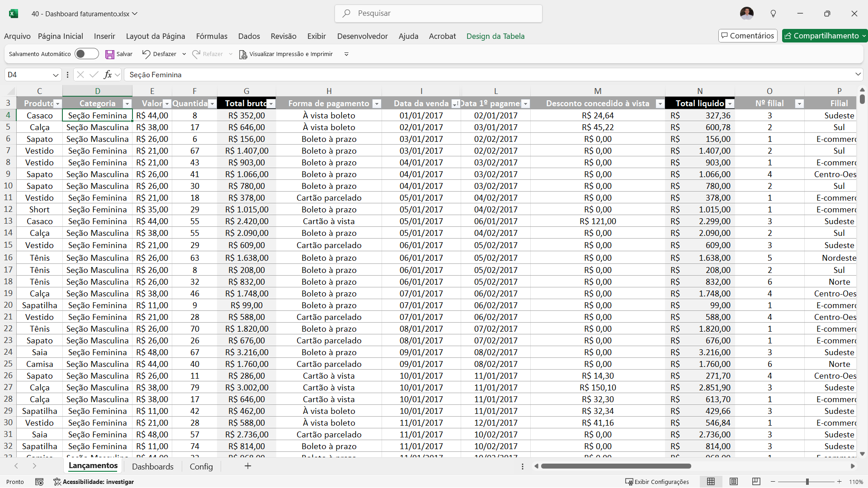868x488 pixels.
Task: Switch to the Dashboards sheet tab
Action: (x=152, y=466)
